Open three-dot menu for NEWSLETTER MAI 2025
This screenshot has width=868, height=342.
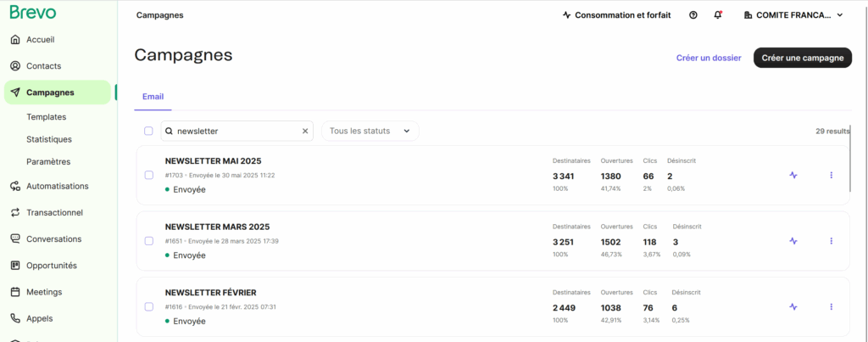tap(831, 175)
